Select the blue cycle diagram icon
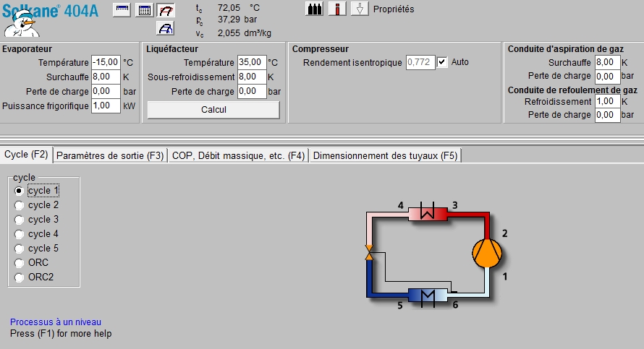Image resolution: width=644 pixels, height=349 pixels. (166, 28)
